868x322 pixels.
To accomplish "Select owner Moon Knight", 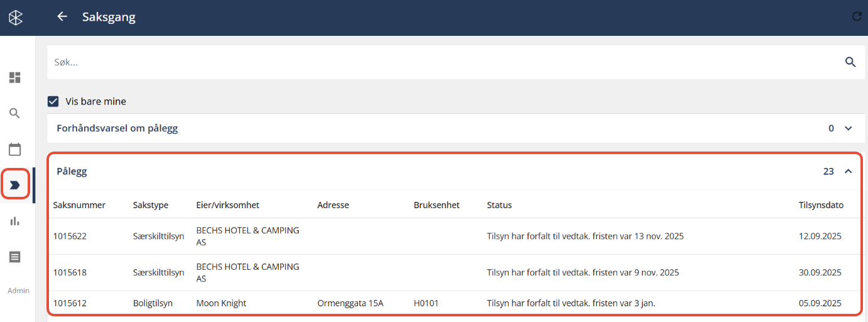I will tap(221, 303).
